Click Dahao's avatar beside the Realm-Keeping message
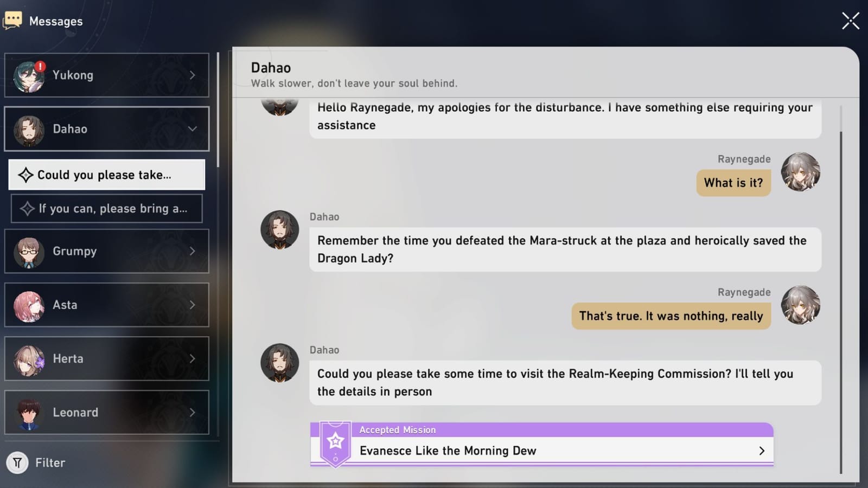The height and width of the screenshot is (488, 868). pos(279,363)
